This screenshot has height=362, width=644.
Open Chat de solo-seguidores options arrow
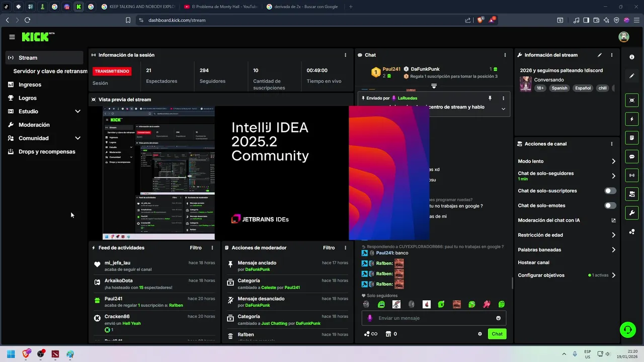point(613,176)
